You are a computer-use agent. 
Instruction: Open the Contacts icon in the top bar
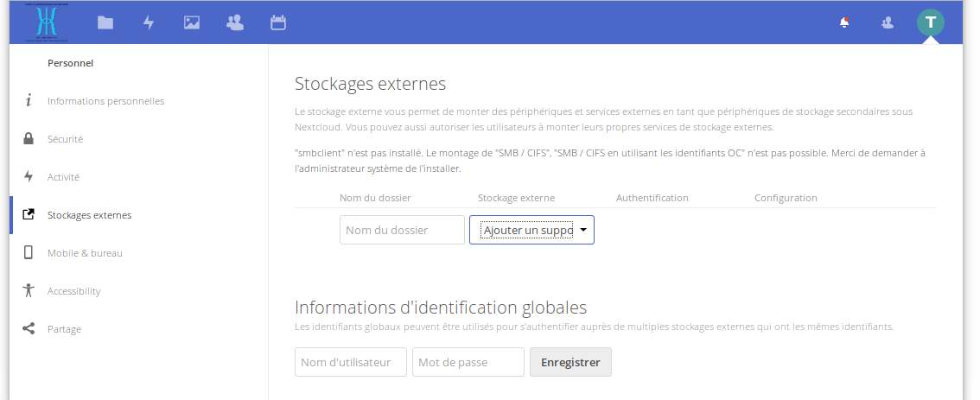coord(234,23)
